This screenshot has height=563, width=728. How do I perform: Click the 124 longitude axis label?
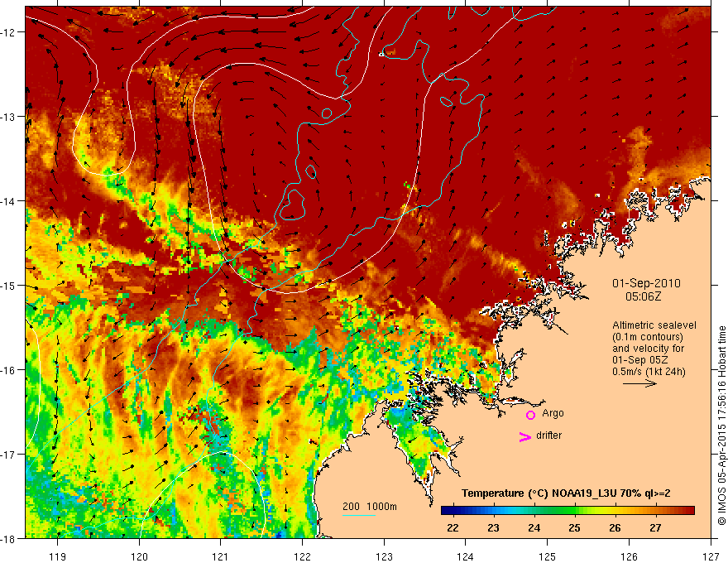pos(466,556)
